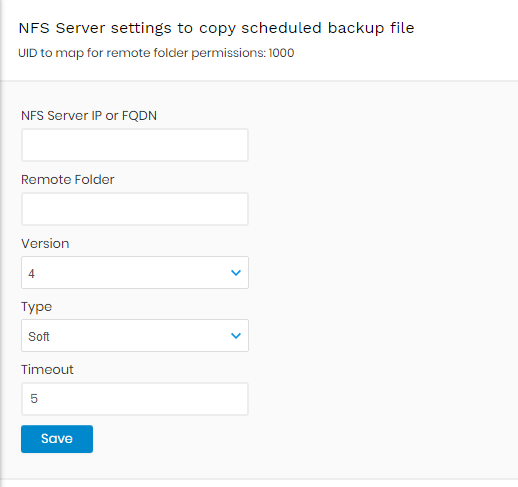Image resolution: width=518 pixels, height=487 pixels.
Task: Click the Version label
Action: coord(45,244)
